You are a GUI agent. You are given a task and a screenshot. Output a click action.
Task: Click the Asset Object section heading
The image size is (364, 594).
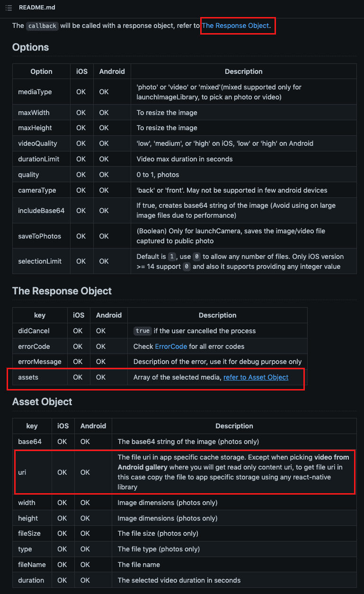(42, 402)
